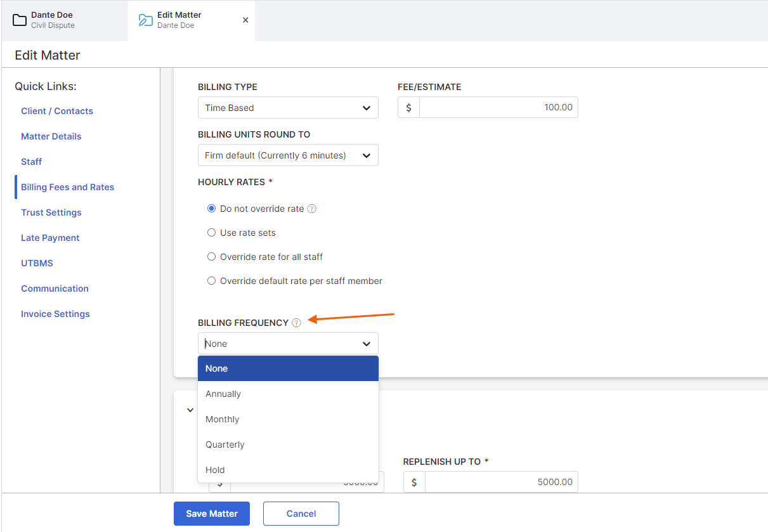Open the Billing Type dropdown
This screenshot has width=768, height=532.
[288, 108]
